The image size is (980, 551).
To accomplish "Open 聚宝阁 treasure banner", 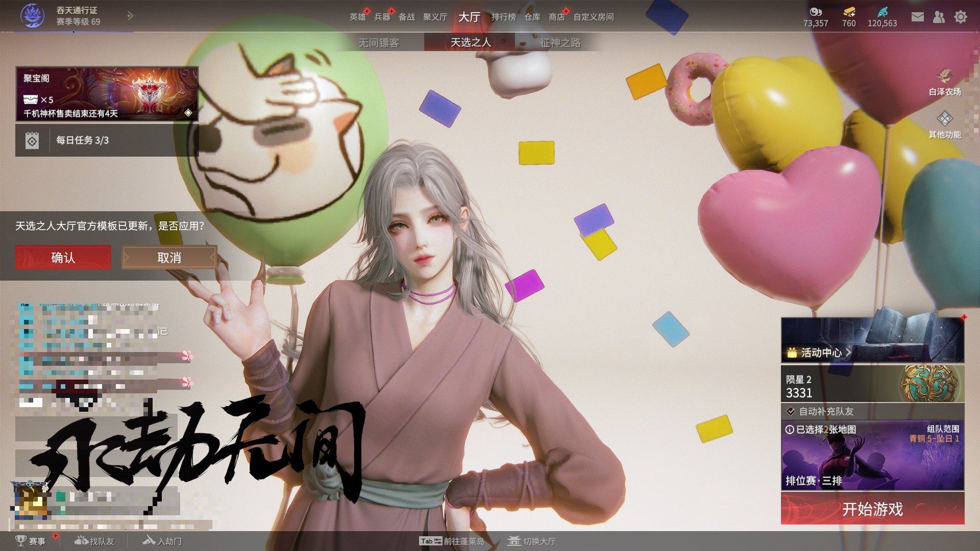I will (107, 94).
